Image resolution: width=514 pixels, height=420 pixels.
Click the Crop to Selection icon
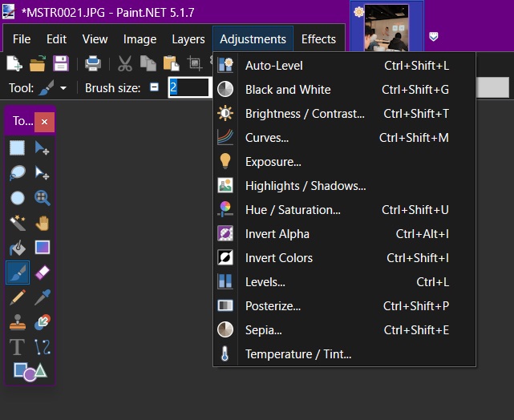[194, 63]
